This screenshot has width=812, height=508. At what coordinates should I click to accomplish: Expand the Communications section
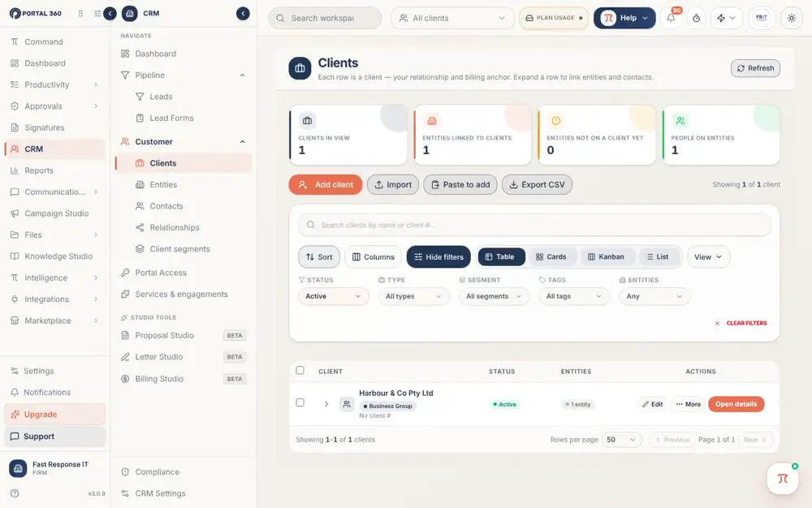coord(54,192)
